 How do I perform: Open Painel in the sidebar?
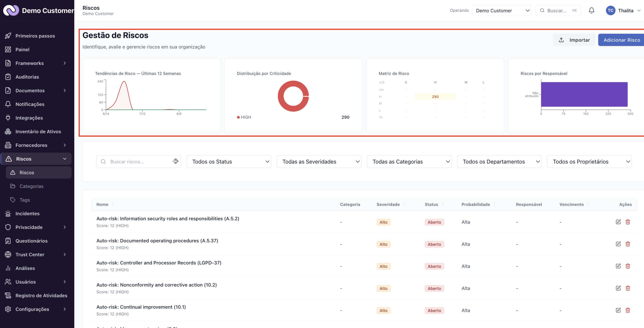pos(36,50)
